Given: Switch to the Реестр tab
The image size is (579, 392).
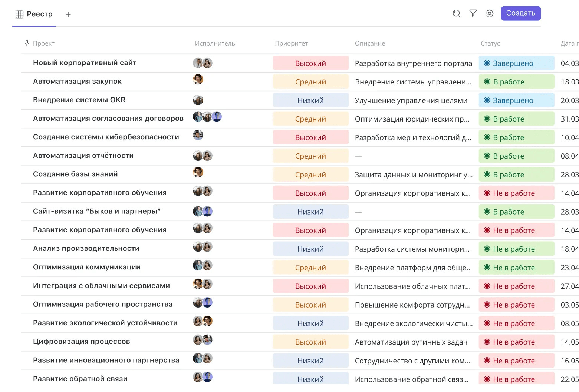Looking at the screenshot, I should [39, 14].
